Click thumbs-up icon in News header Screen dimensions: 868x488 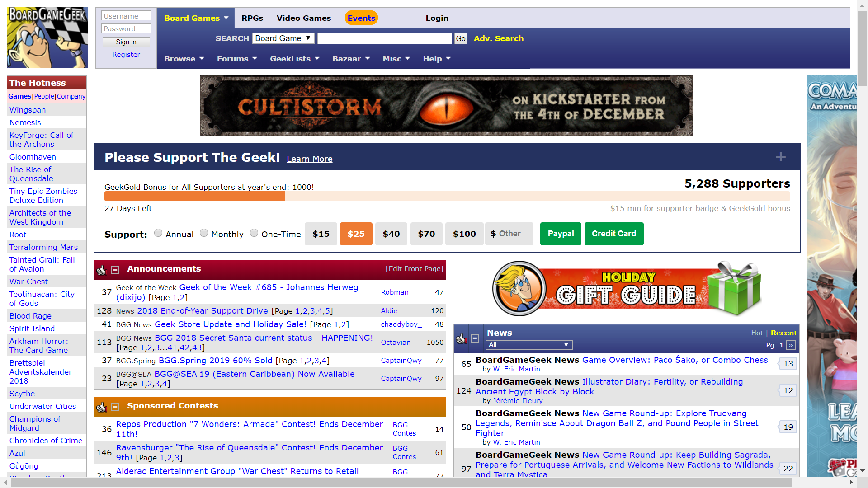point(461,338)
